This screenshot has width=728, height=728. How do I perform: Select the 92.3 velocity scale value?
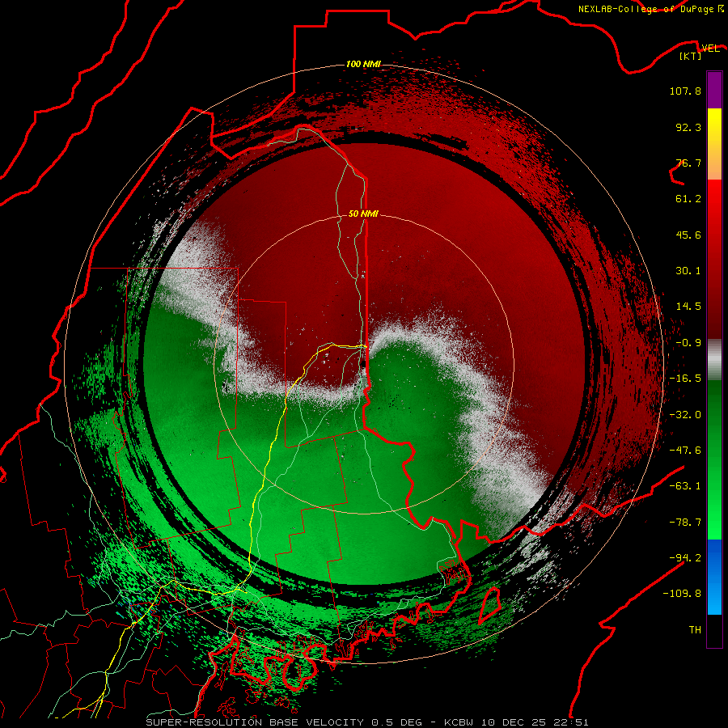click(x=688, y=127)
